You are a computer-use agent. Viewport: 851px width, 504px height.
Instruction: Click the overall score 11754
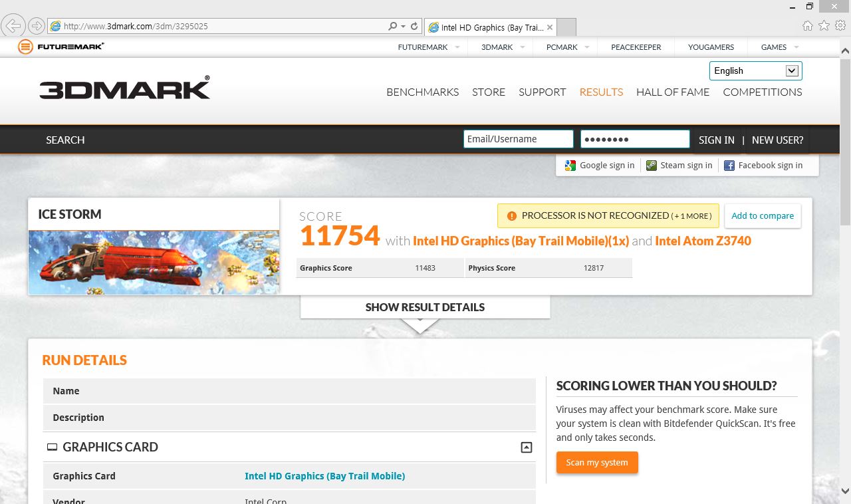pos(340,236)
